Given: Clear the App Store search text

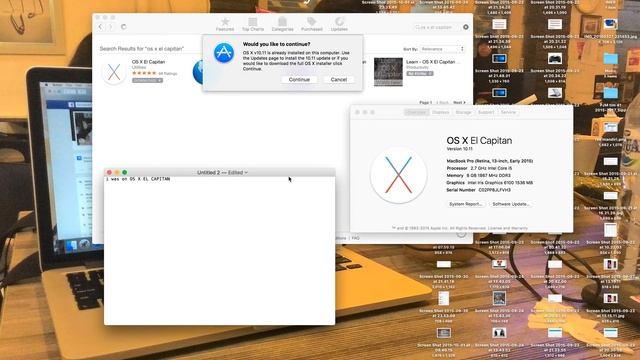Looking at the screenshot, I should point(466,27).
